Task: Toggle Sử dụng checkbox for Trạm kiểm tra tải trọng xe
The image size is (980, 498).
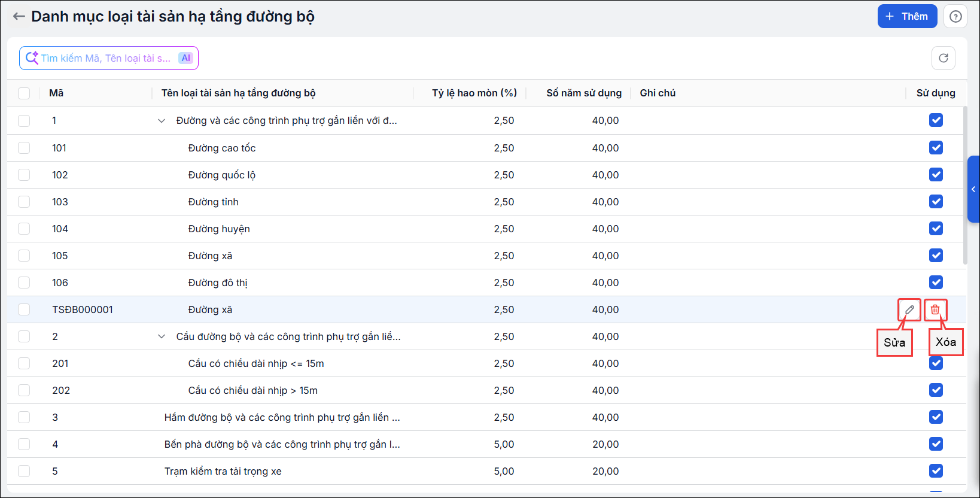Action: click(936, 470)
